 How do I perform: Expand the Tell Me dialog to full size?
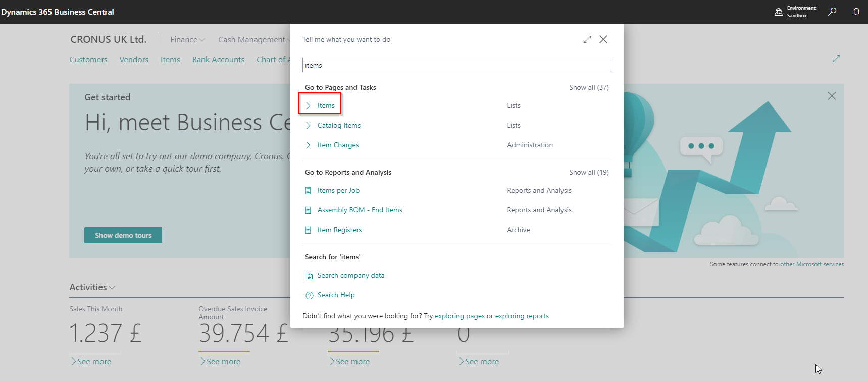tap(587, 39)
